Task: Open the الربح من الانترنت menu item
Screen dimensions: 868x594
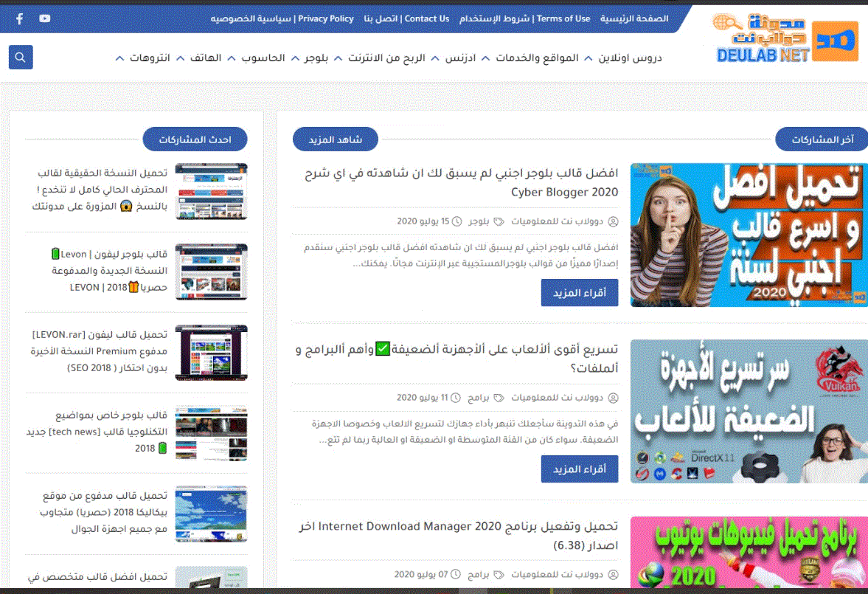Action: tap(386, 58)
